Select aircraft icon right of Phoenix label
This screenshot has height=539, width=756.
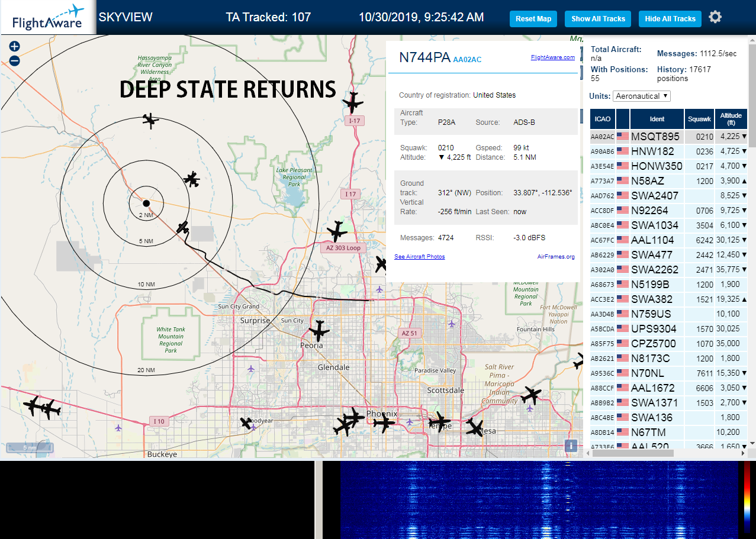tap(384, 422)
